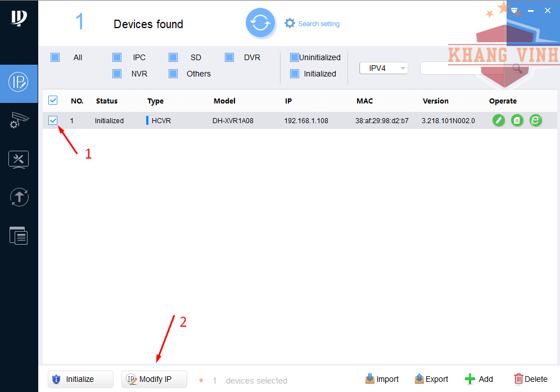Sort by the Model column header
560x392 pixels.
(x=224, y=101)
